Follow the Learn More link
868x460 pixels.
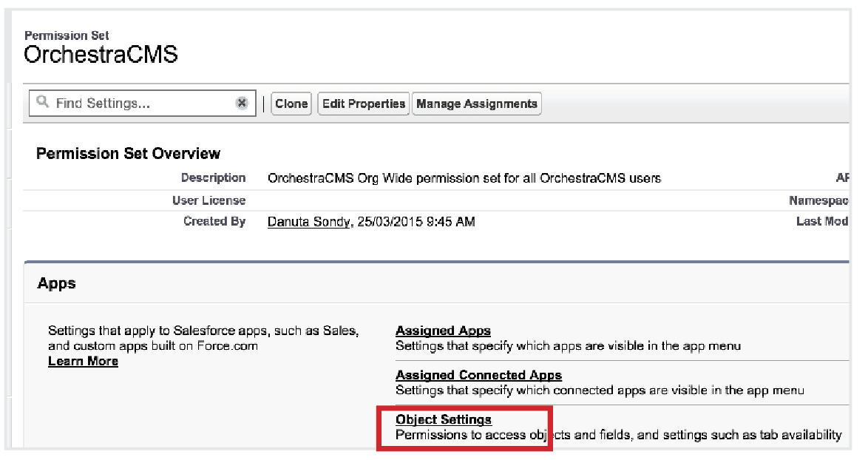click(x=83, y=361)
